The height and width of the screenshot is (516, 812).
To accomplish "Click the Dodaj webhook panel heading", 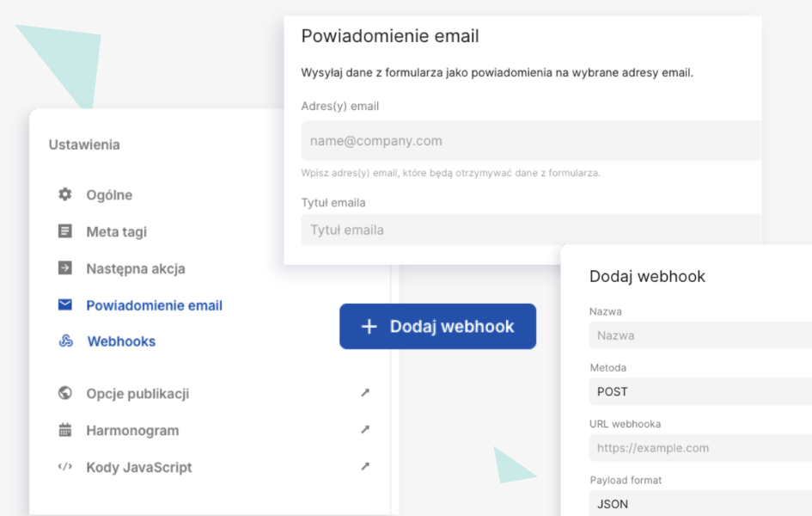I will (647, 276).
